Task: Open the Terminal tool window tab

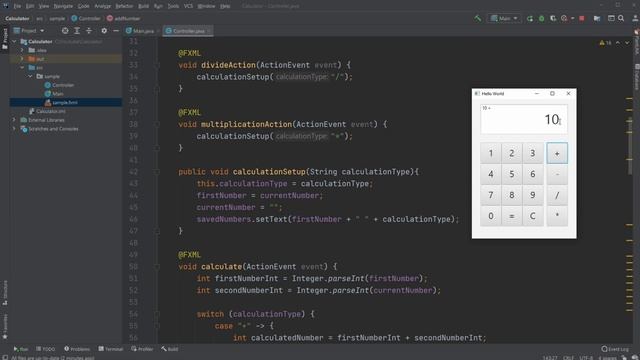Action: click(111, 349)
